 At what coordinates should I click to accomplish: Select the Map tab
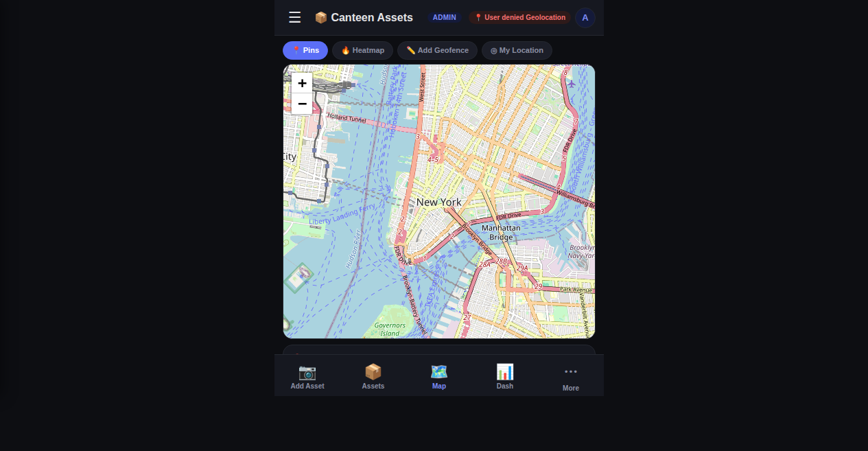tap(439, 376)
